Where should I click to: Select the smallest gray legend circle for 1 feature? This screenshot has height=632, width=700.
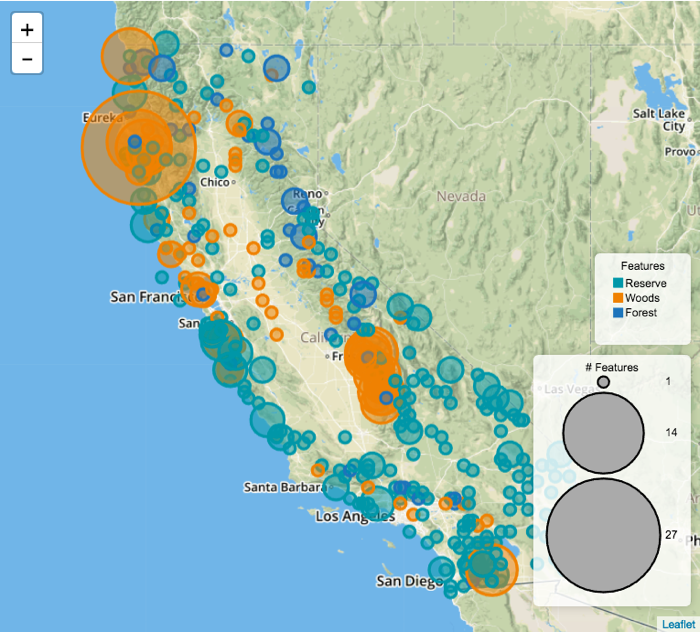coord(603,382)
